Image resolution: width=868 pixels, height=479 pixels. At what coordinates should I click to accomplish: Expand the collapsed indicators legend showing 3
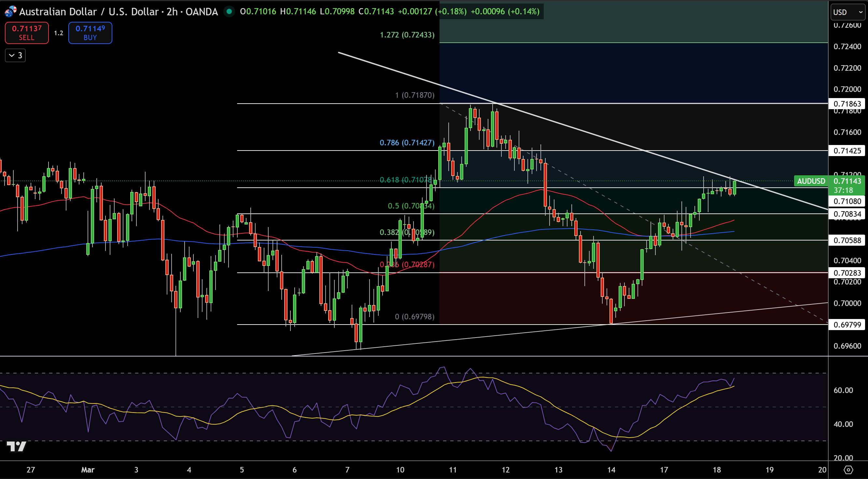15,55
